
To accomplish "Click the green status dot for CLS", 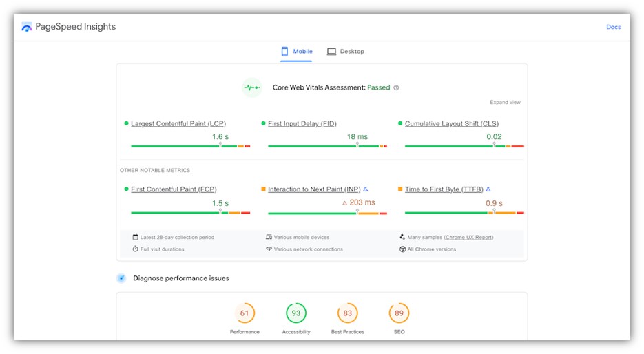I will tap(400, 123).
